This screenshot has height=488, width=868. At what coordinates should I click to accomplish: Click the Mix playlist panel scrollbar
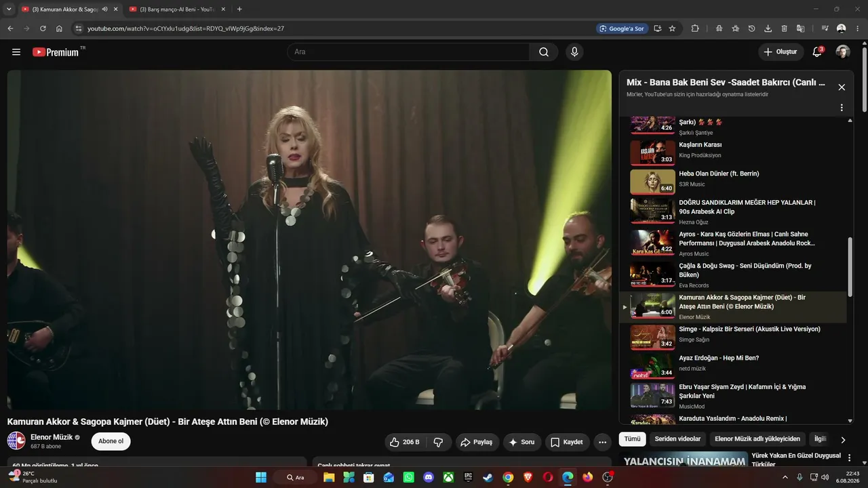click(x=850, y=268)
